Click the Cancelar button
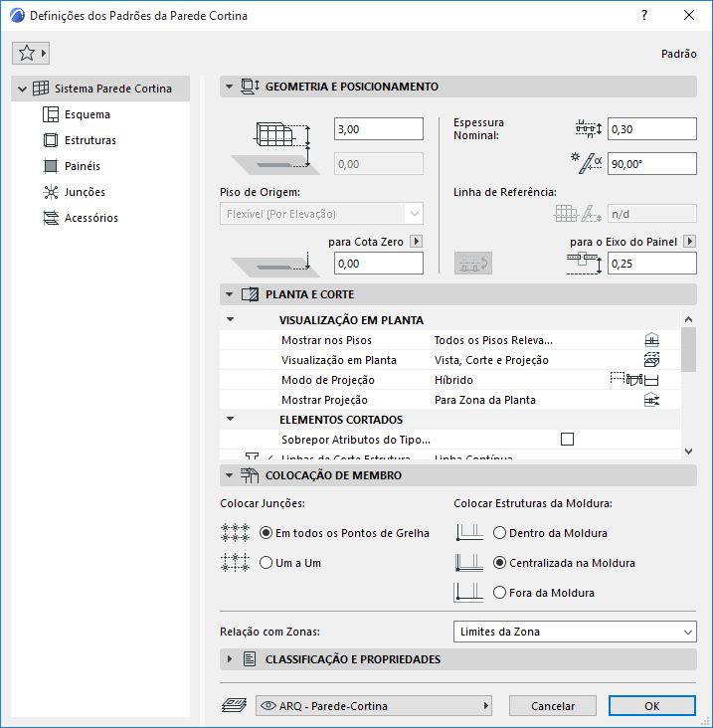 [x=553, y=706]
